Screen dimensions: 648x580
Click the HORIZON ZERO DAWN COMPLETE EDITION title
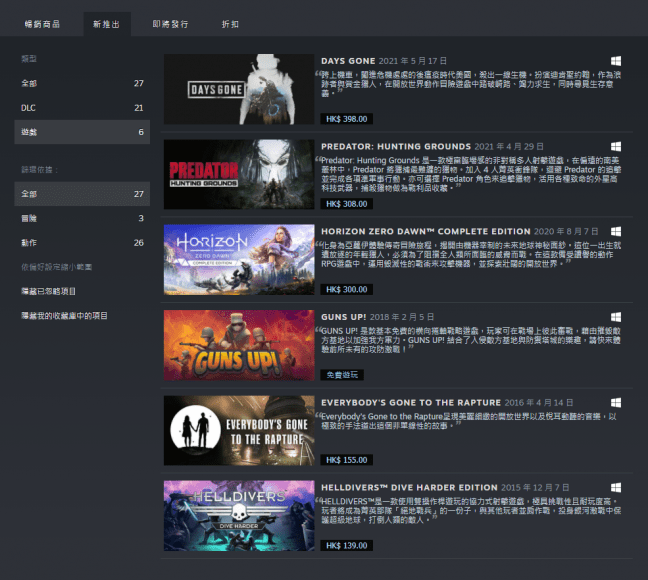tap(426, 231)
